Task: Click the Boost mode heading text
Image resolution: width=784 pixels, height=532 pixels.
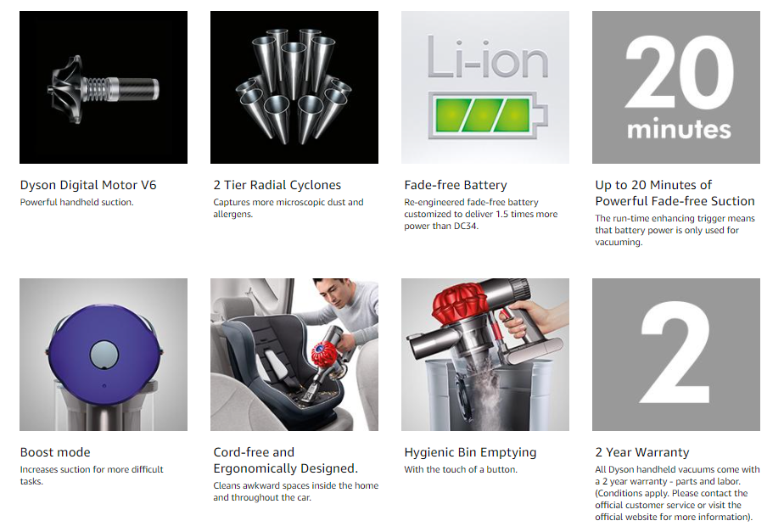Action: click(55, 452)
